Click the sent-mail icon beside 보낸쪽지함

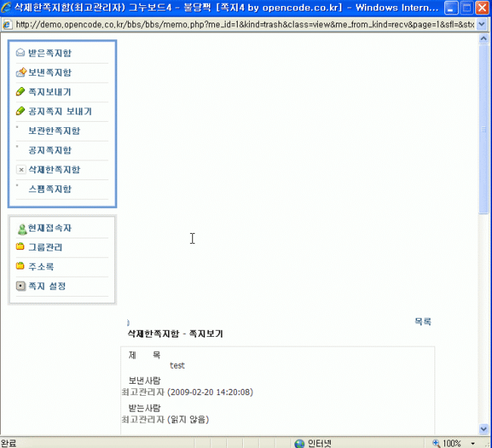[x=20, y=73]
